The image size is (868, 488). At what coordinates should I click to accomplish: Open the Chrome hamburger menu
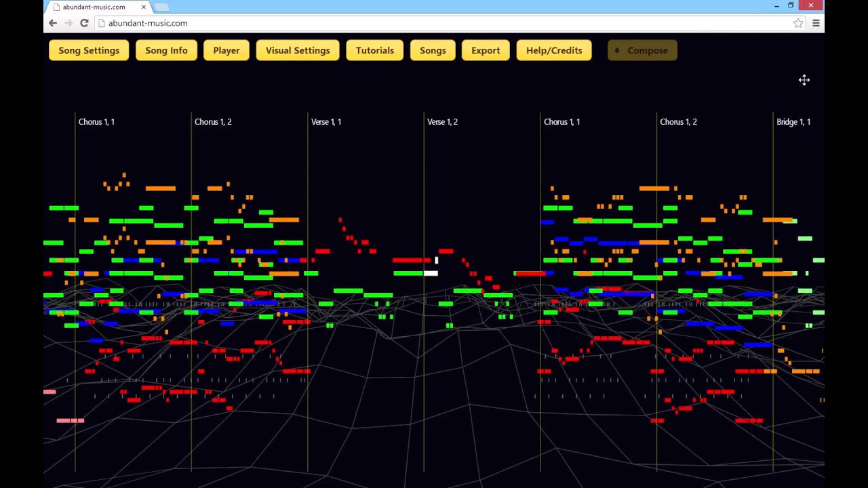click(x=816, y=23)
